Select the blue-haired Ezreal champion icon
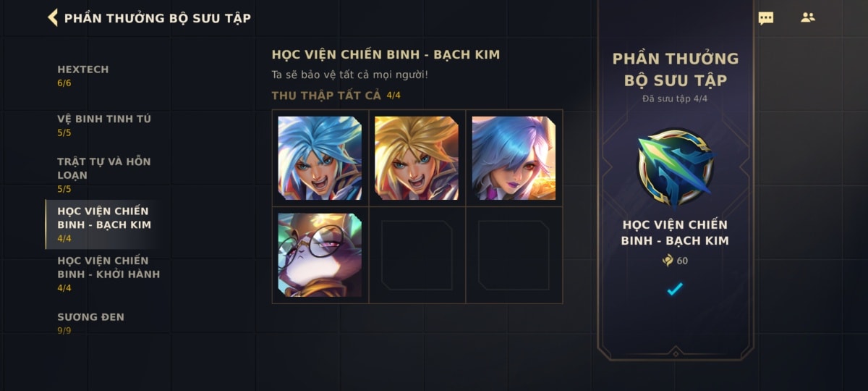This screenshot has width=868, height=391. [x=320, y=158]
